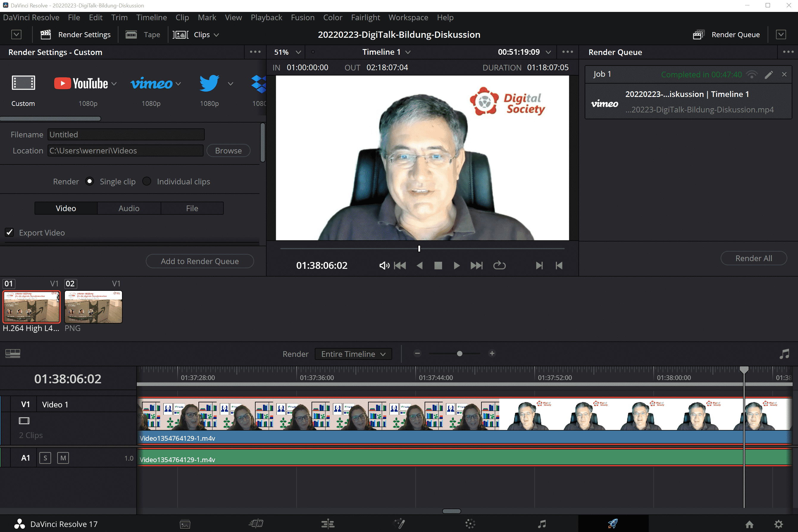Open the File menu

point(74,18)
